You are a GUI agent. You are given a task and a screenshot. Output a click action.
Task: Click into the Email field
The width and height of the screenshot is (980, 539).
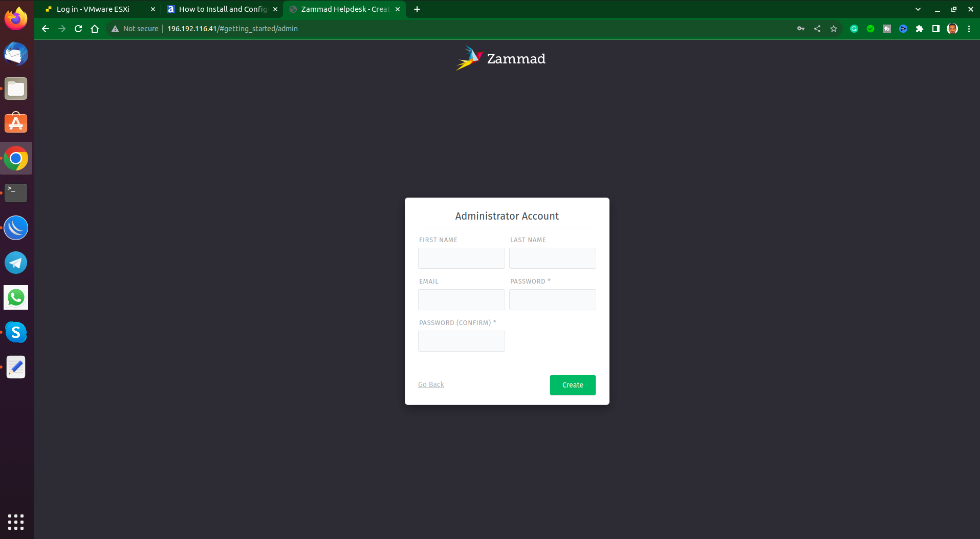tap(462, 299)
